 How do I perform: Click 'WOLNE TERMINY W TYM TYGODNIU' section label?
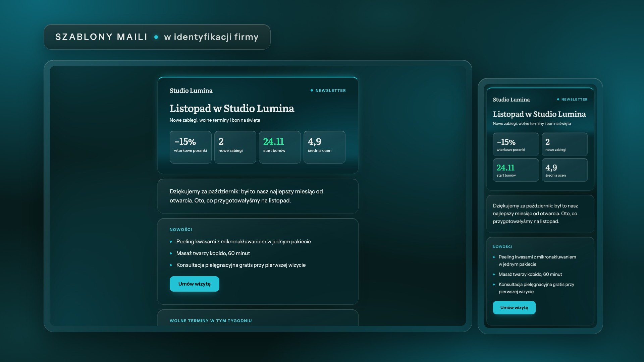click(211, 321)
